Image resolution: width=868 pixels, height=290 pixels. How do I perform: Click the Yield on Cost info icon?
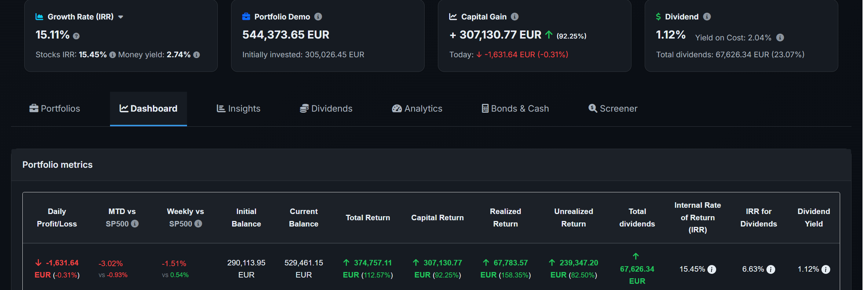tap(780, 37)
